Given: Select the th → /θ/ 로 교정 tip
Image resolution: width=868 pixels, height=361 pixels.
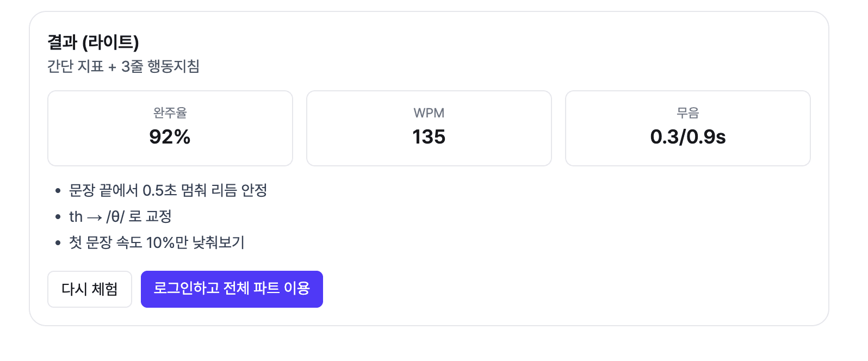Looking at the screenshot, I should (x=121, y=216).
